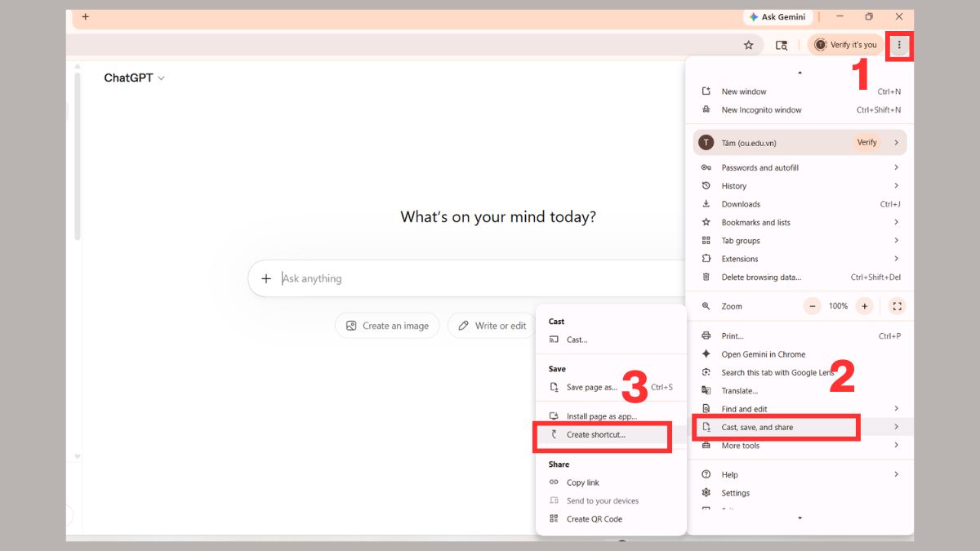Open the Find and edit submenu
980x551 pixels.
(x=800, y=409)
